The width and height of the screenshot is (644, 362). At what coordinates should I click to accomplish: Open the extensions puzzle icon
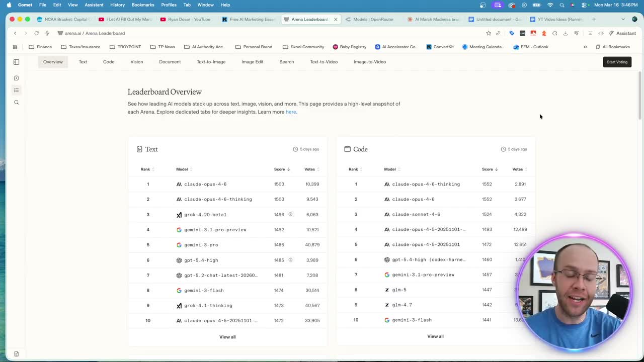[x=554, y=33]
